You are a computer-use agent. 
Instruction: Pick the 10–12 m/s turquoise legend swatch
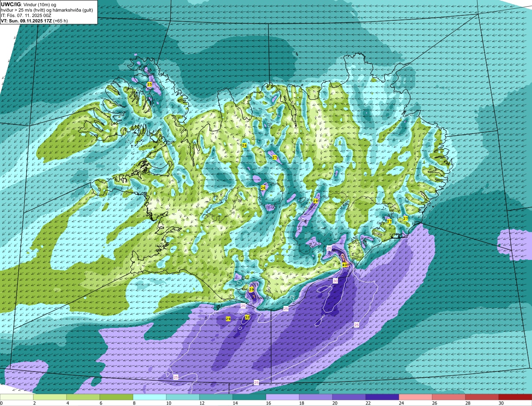[x=183, y=397]
